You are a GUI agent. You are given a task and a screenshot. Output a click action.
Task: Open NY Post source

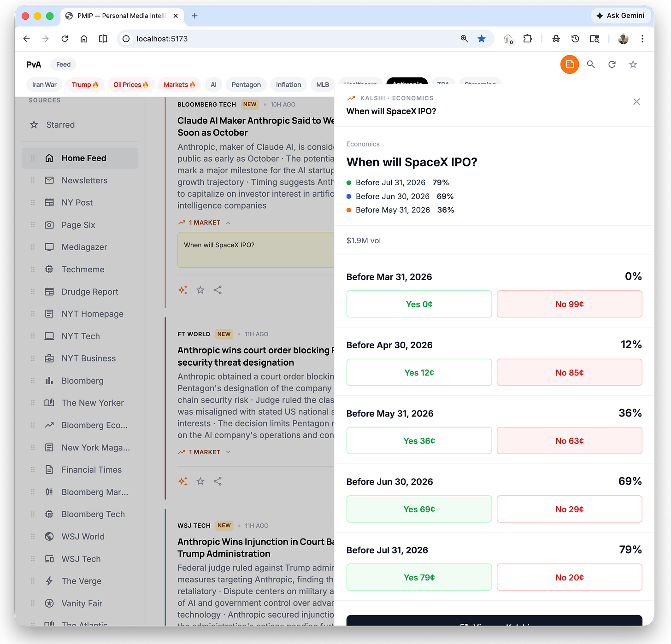pos(80,203)
